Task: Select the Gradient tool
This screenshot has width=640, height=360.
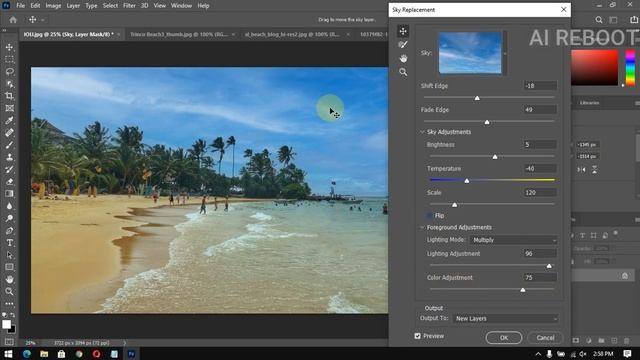Action: [9, 194]
